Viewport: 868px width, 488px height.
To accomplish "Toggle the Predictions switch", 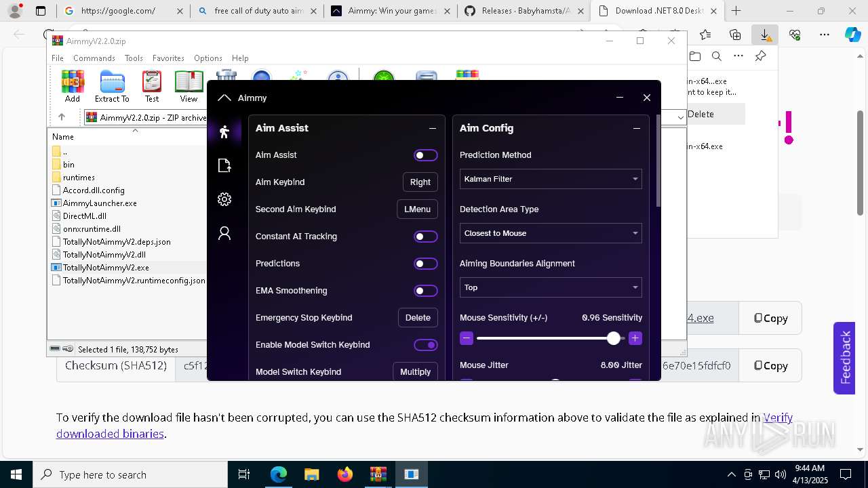I will coord(426,264).
